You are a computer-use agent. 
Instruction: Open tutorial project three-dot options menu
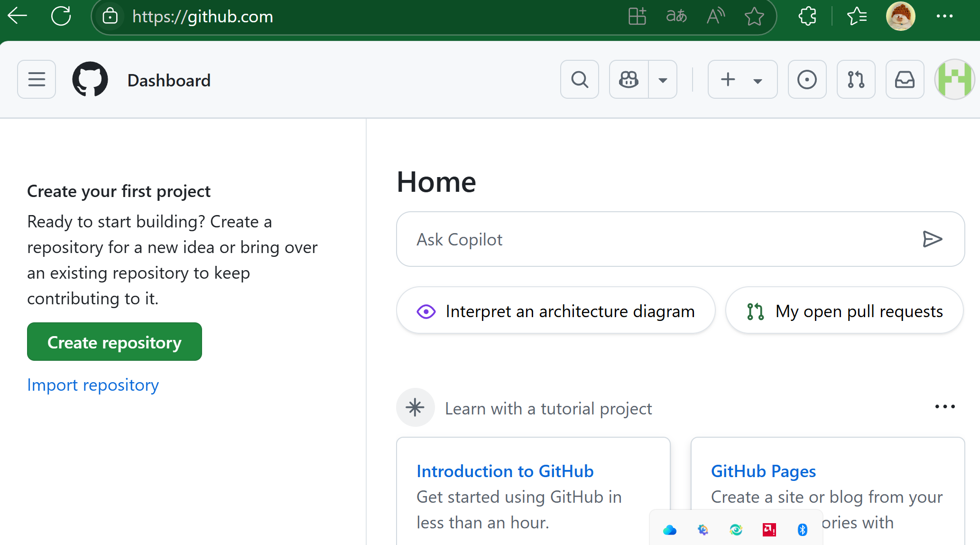coord(944,407)
